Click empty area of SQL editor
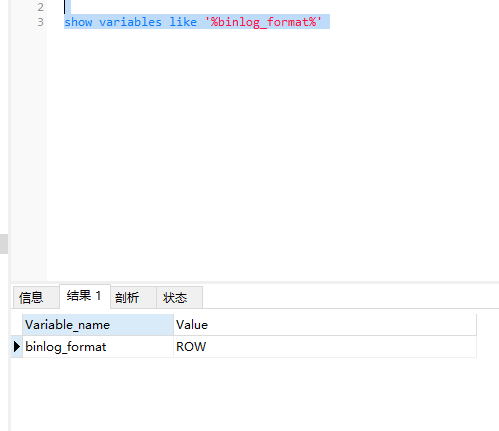The image size is (499, 431). [x=267, y=150]
